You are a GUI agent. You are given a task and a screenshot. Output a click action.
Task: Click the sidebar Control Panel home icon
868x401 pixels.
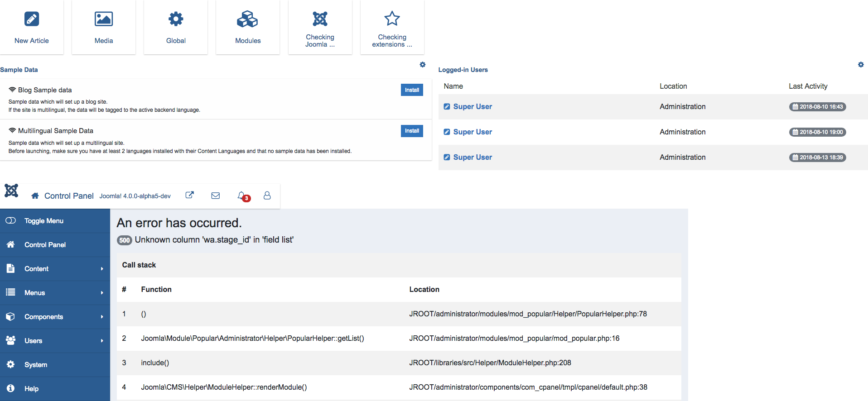10,244
